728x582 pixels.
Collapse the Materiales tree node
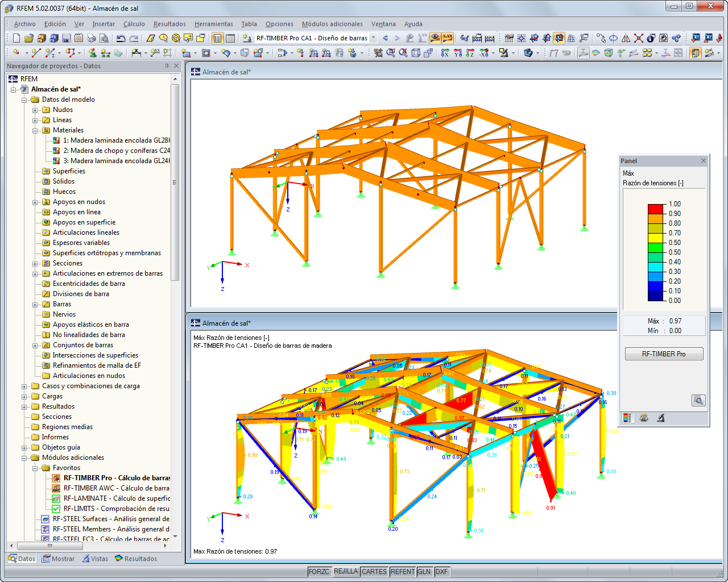click(35, 130)
